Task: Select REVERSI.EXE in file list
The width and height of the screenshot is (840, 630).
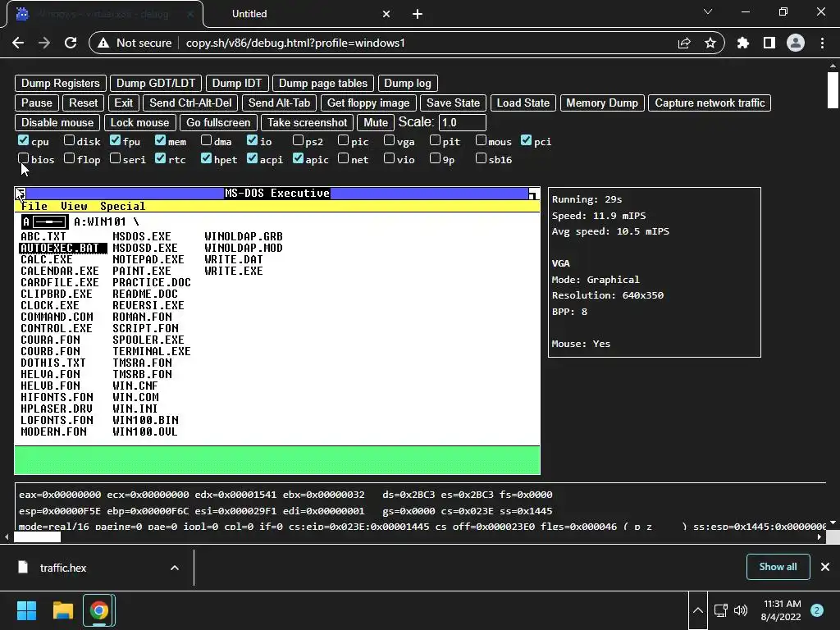Action: click(148, 305)
